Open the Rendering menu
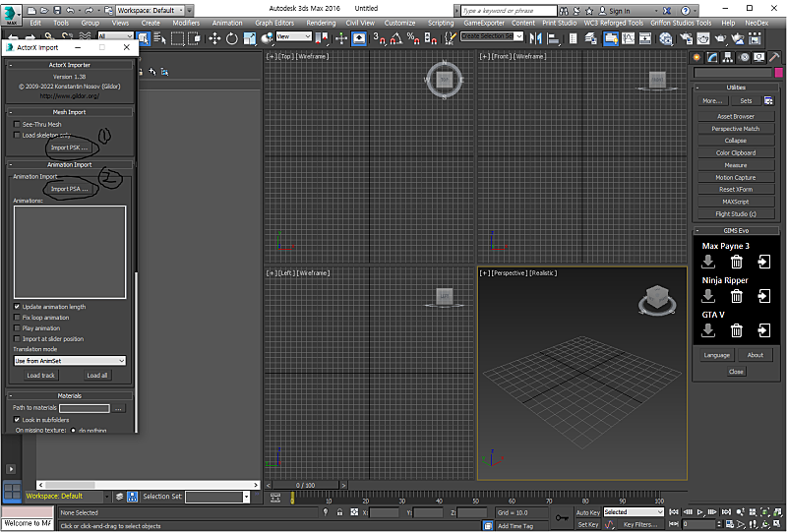The image size is (787, 532). pos(321,23)
